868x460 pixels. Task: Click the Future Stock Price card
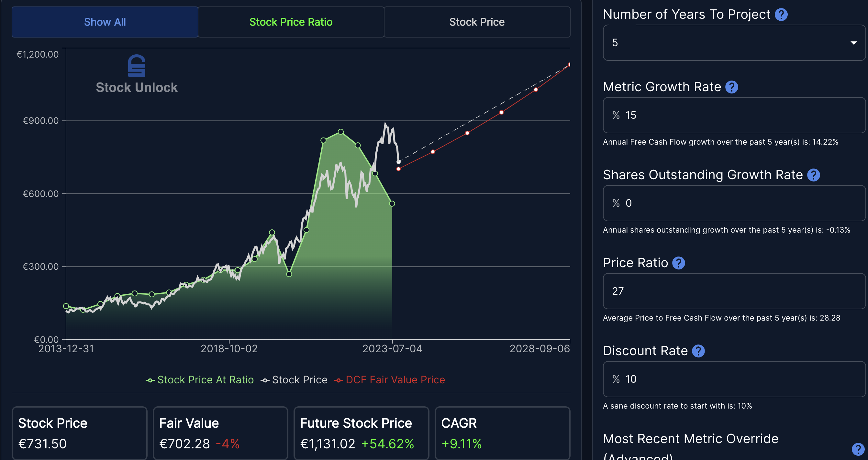pyautogui.click(x=361, y=433)
